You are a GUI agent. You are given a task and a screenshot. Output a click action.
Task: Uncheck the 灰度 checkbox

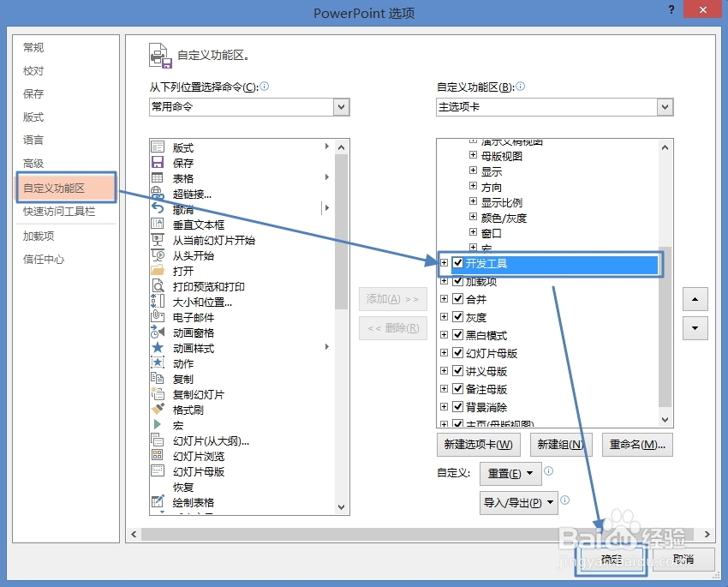458,317
